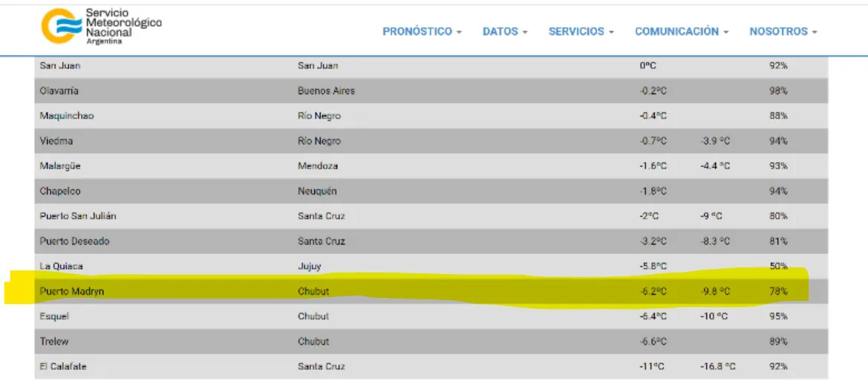Click Chapelco's 94% humidity value
Image resolution: width=868 pixels, height=390 pixels.
point(777,191)
